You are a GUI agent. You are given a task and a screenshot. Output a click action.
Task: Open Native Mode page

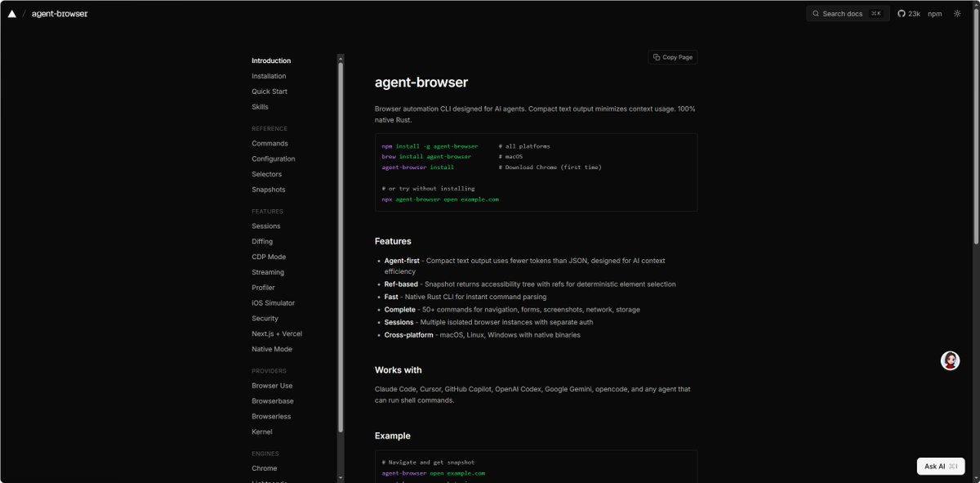pyautogui.click(x=272, y=349)
